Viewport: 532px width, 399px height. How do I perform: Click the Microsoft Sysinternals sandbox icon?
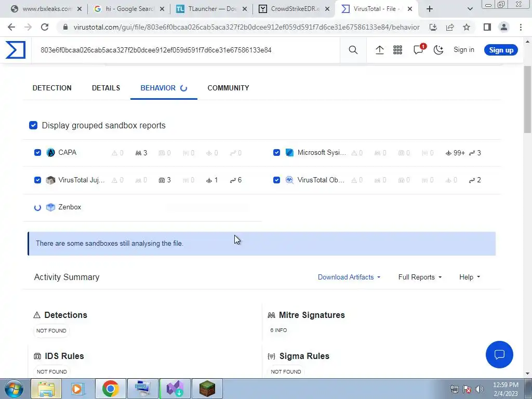point(289,153)
